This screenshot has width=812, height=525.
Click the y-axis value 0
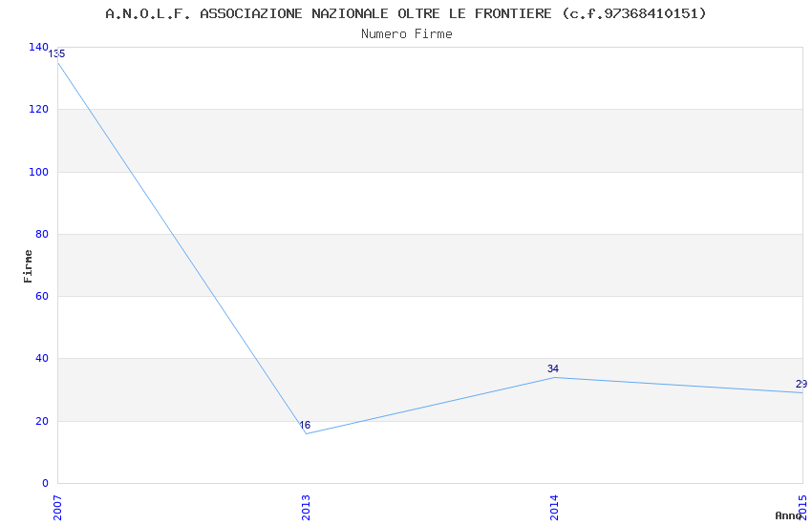45,483
